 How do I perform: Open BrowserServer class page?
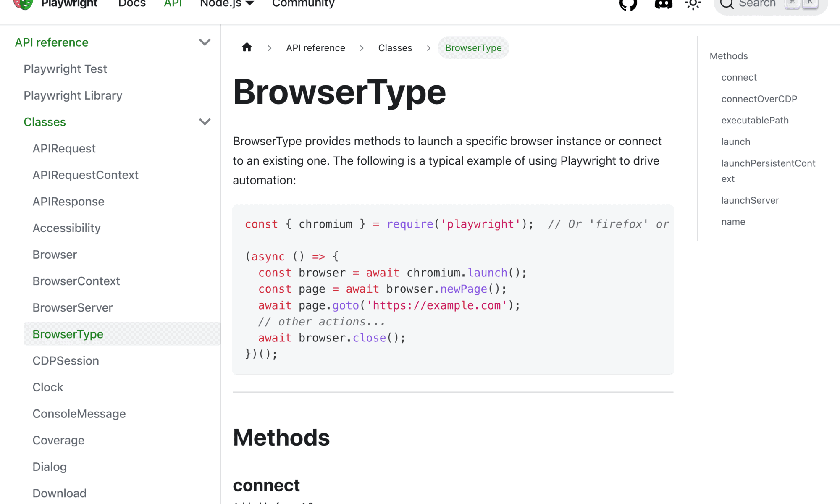73,307
